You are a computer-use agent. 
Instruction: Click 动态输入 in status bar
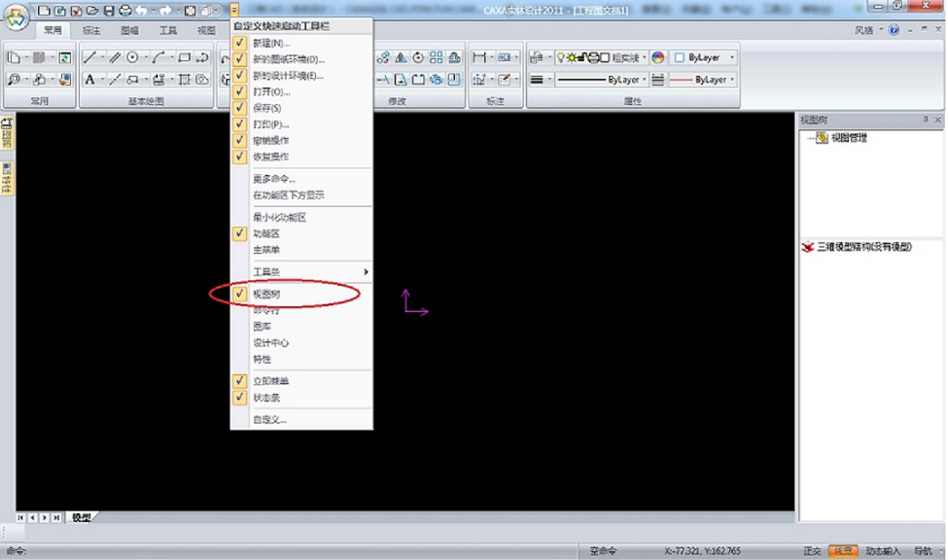point(883,551)
